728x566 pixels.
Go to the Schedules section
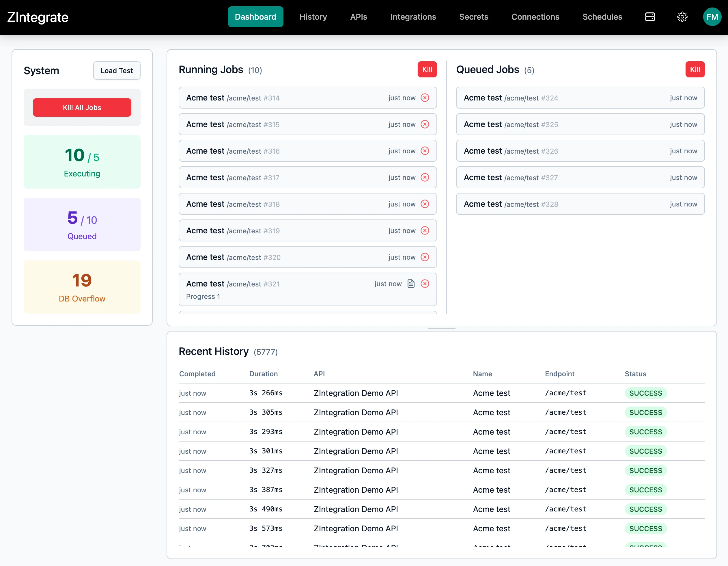(x=602, y=17)
